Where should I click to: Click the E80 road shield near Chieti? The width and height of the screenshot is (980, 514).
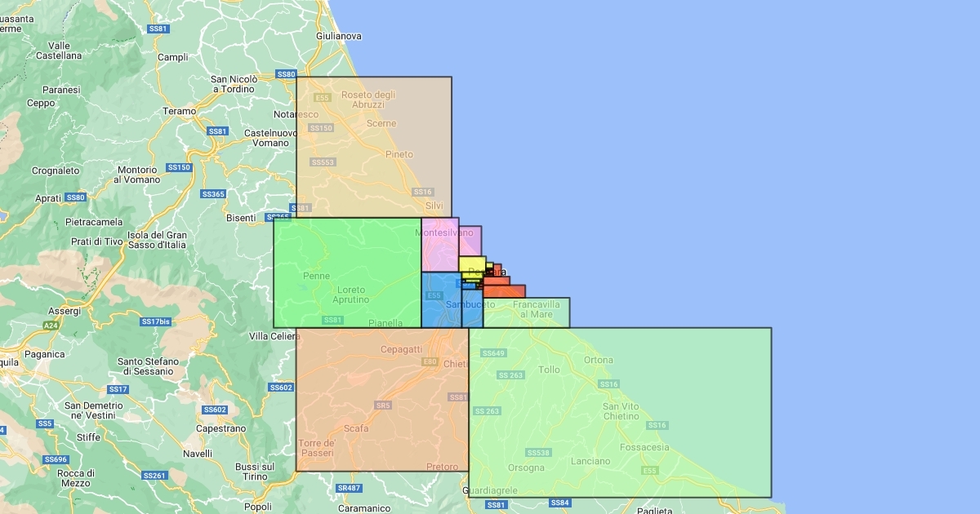tap(430, 361)
